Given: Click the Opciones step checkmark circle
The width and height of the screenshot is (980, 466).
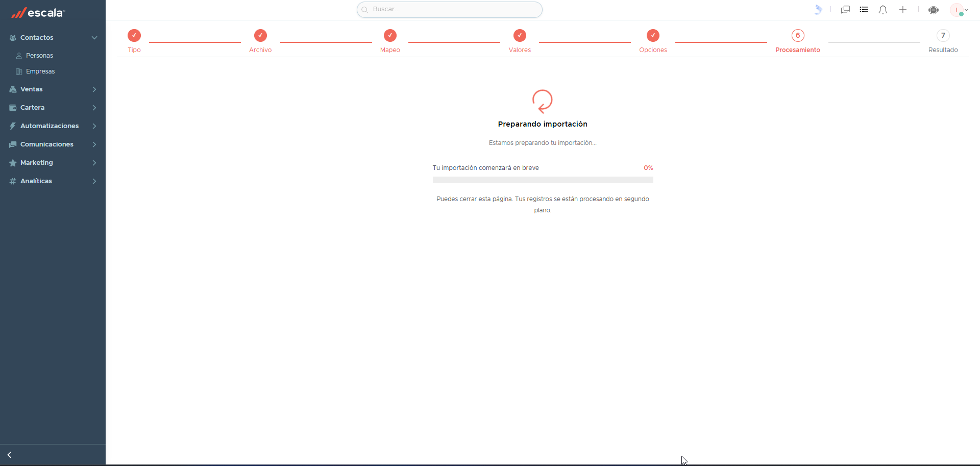Looking at the screenshot, I should coord(653,35).
